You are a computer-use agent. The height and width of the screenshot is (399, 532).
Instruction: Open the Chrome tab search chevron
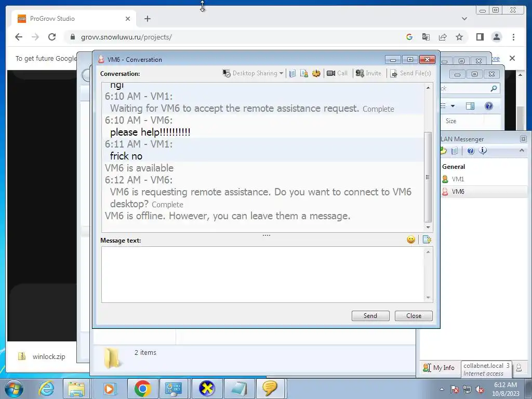coord(464,19)
